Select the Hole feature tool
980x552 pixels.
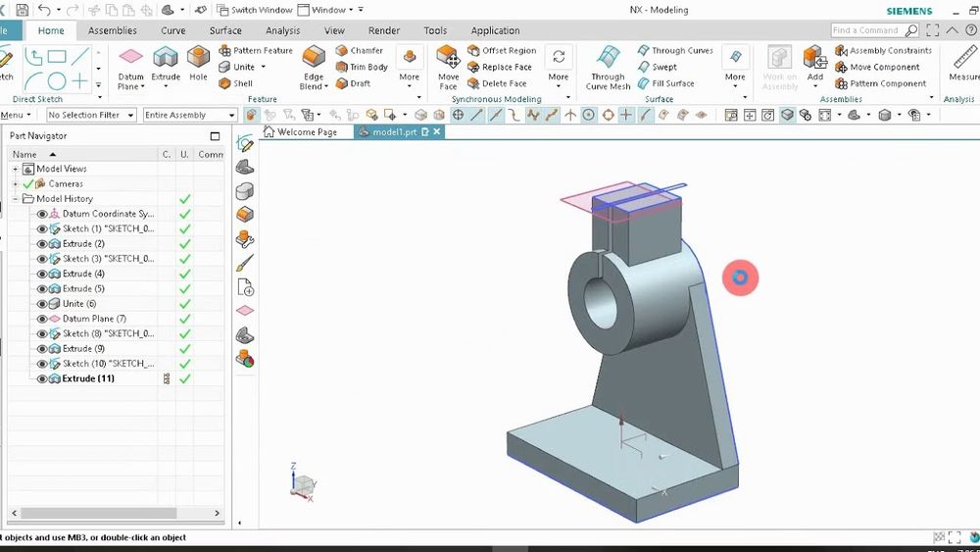(x=198, y=63)
